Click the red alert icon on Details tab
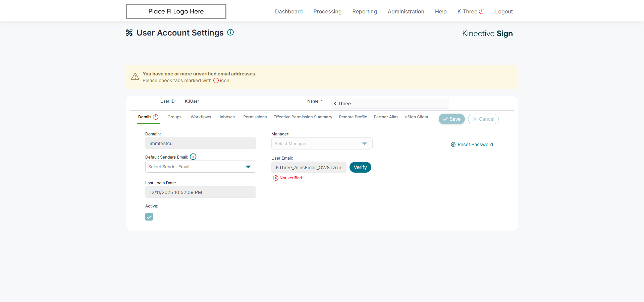Viewport: 644px width, 302px height. [156, 117]
